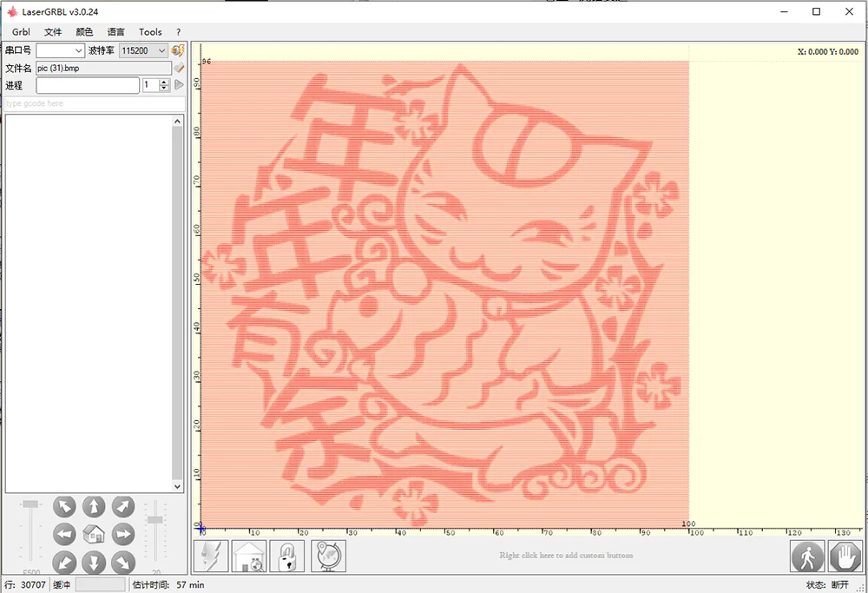Click the 波特率 label

[x=102, y=50]
